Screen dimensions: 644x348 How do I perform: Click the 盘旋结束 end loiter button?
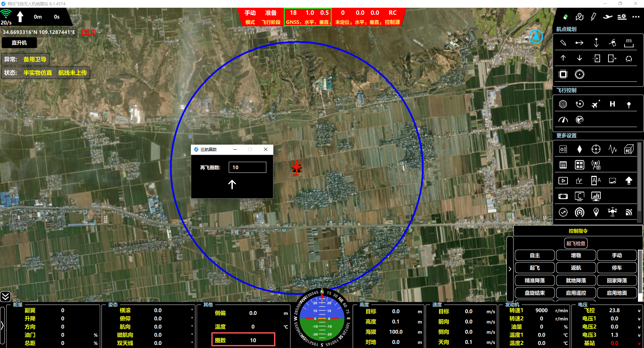click(535, 293)
